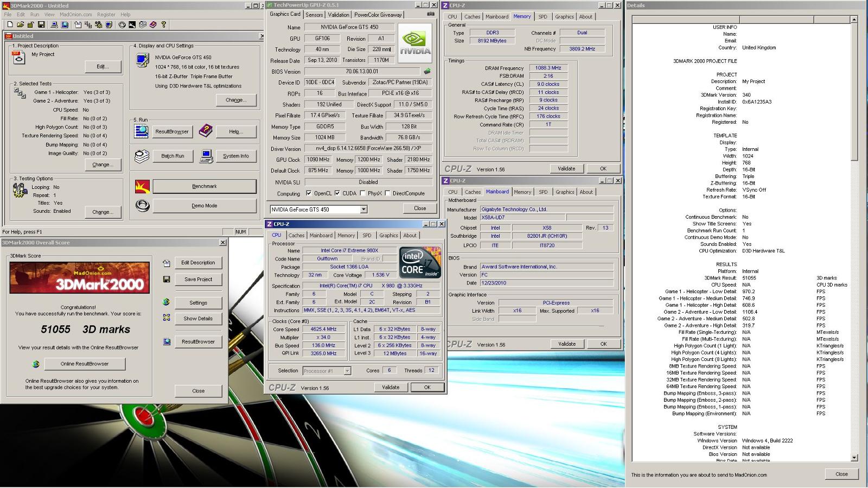Select the Caches tab in the CPU-Z Mainboard window
Viewport: 868px width, 488px height.
point(473,192)
